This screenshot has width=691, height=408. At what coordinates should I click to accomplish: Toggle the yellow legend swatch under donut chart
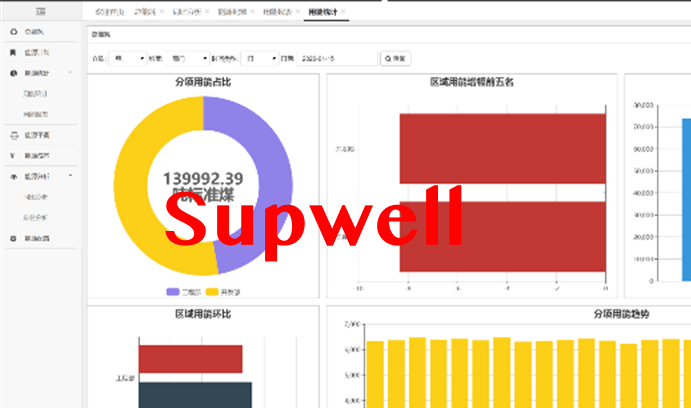coord(212,292)
